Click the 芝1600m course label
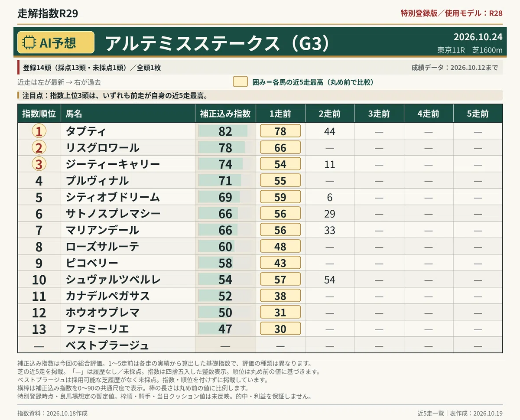Viewport: 520px width, 420px height. [487, 50]
